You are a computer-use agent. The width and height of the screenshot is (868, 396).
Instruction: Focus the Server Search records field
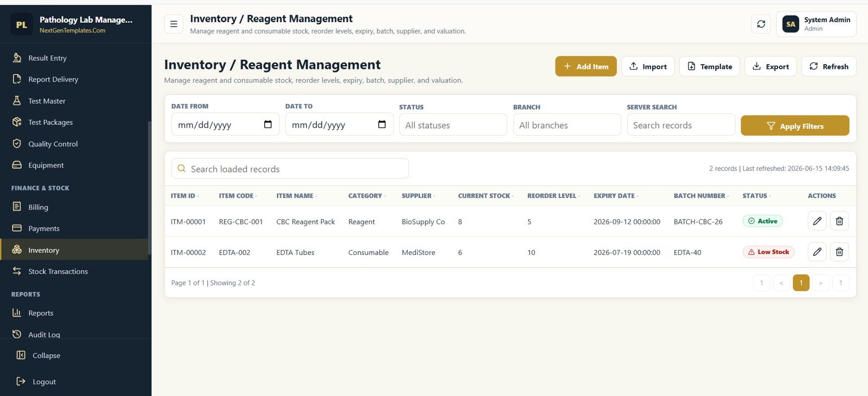(x=681, y=125)
